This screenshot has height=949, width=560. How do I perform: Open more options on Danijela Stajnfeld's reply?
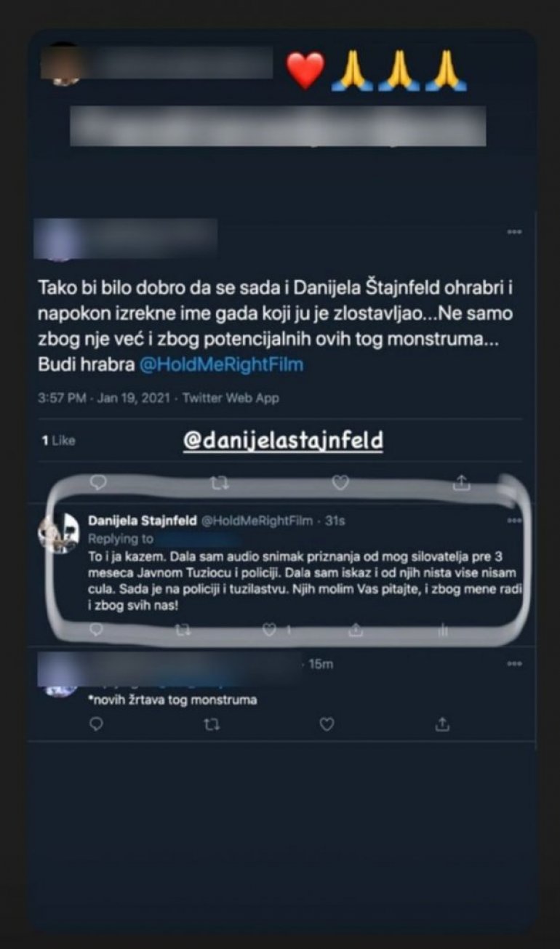point(514,521)
